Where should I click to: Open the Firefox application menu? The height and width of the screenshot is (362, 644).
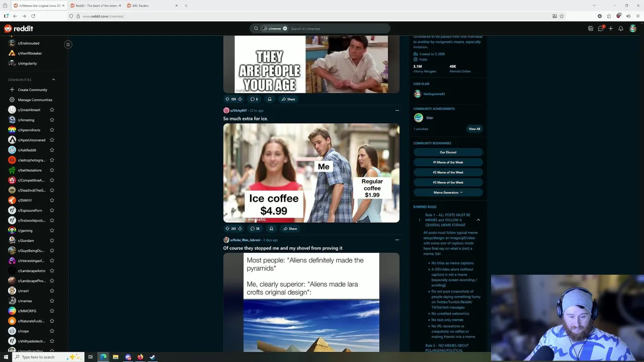(x=637, y=16)
